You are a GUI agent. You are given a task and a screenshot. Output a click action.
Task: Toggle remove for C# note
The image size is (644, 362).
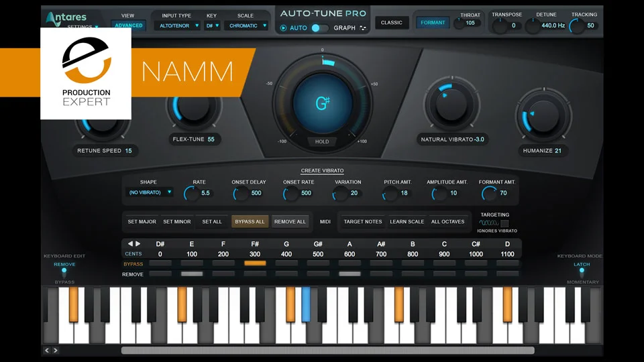tap(476, 274)
